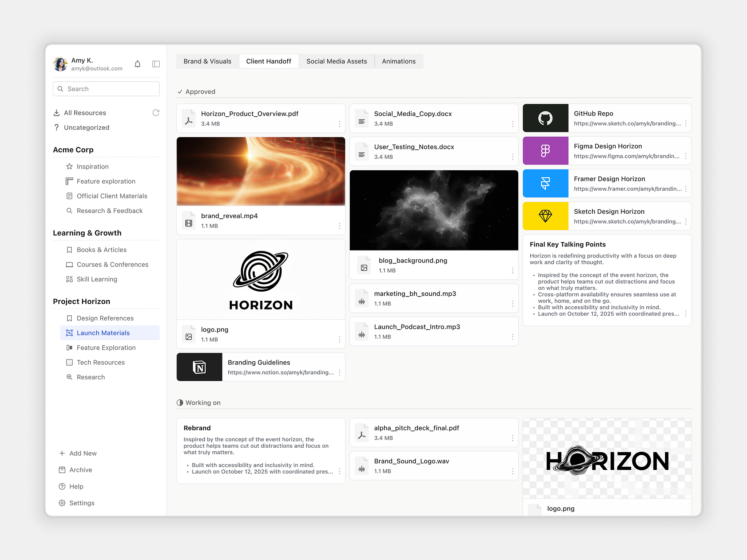Image resolution: width=747 pixels, height=560 pixels.
Task: Click the Add New button
Action: coord(78,454)
